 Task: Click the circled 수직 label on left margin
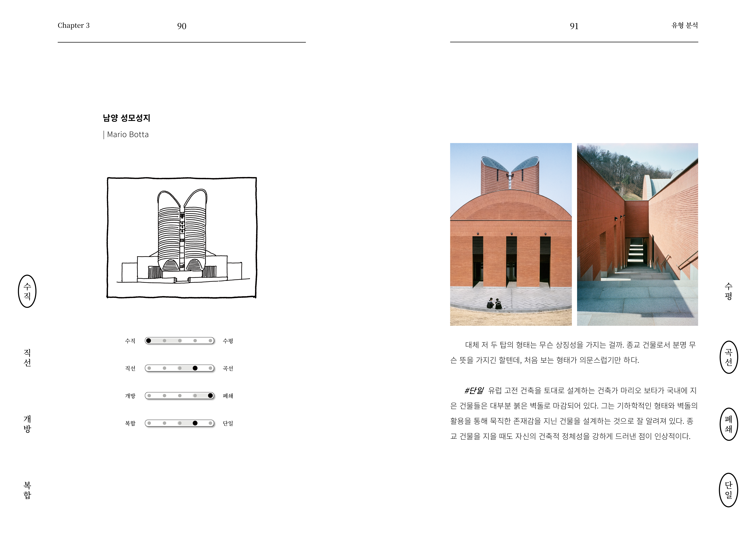(27, 291)
